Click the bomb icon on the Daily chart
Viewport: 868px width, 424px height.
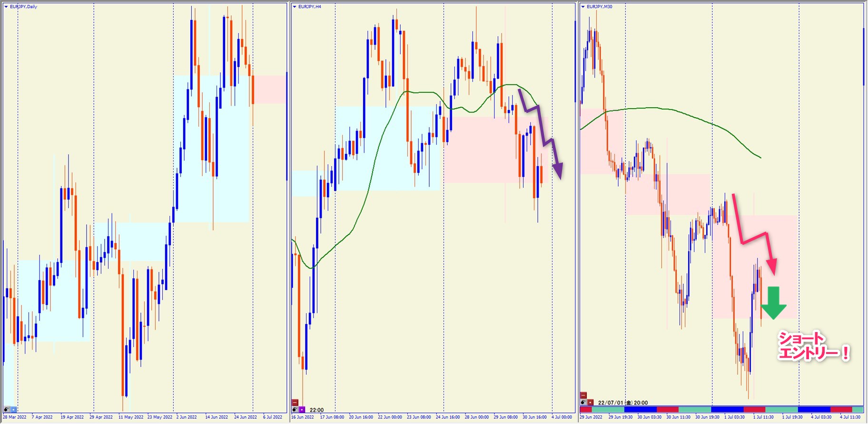pos(7,409)
